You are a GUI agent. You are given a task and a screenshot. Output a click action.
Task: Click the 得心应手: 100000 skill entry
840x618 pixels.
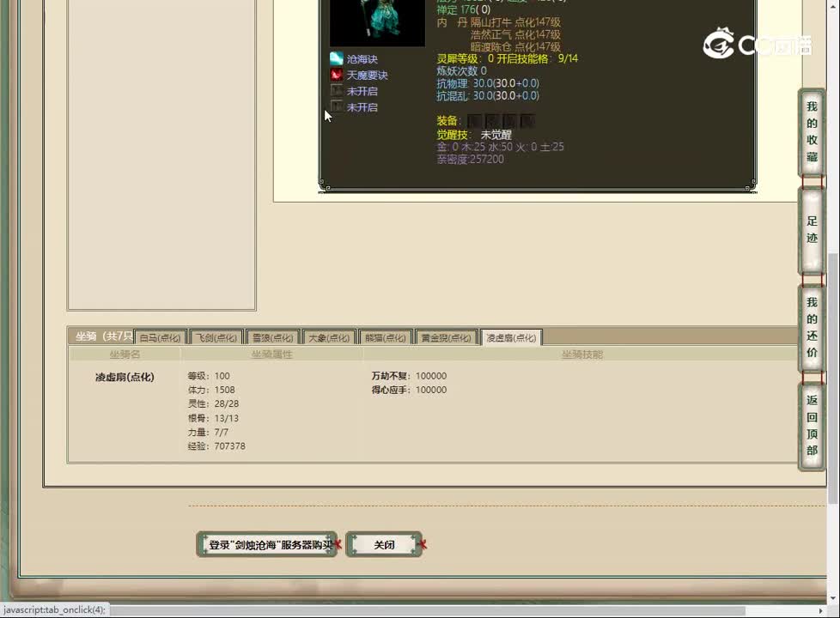point(410,390)
